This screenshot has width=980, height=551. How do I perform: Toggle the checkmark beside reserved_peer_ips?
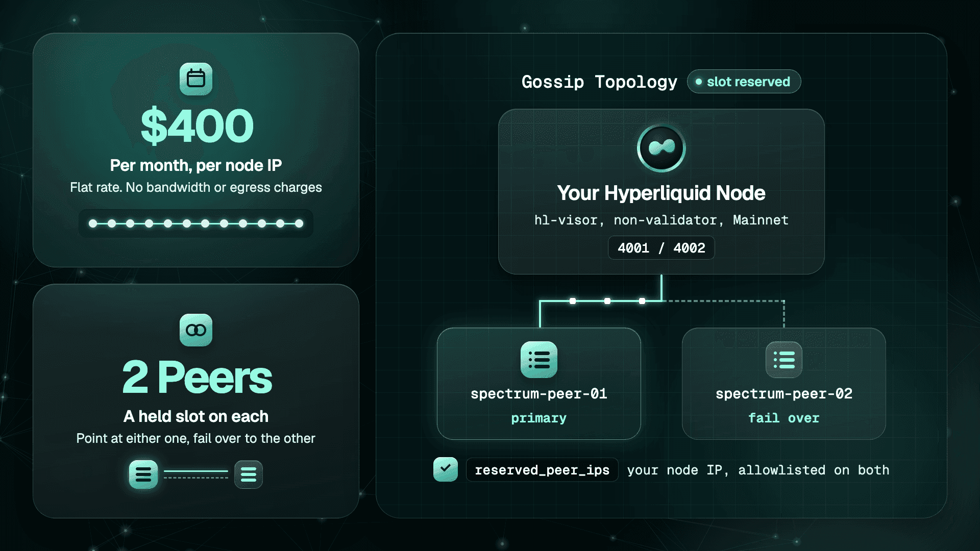pyautogui.click(x=446, y=469)
